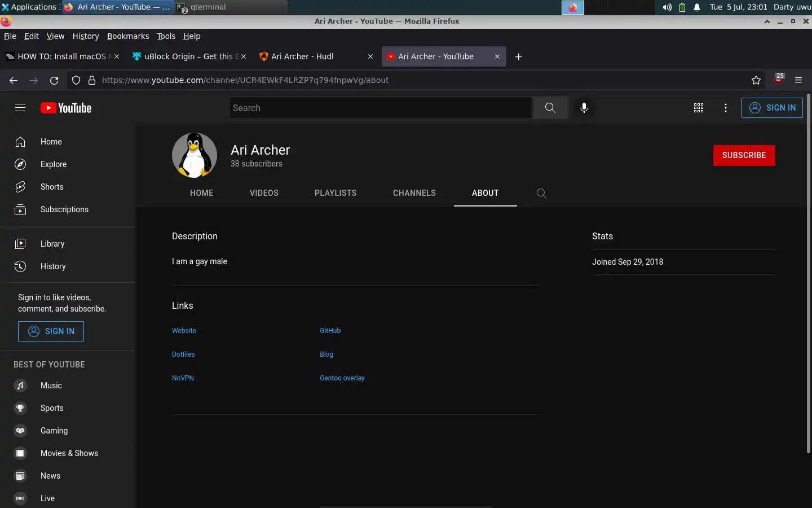This screenshot has height=508, width=812.
Task: Open News under Best of YouTube
Action: pos(68,476)
